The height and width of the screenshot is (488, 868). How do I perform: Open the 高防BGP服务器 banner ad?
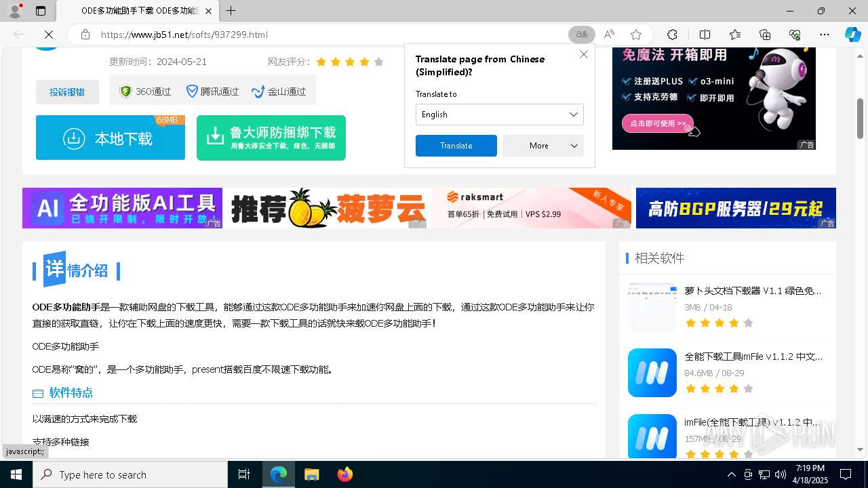pos(736,208)
